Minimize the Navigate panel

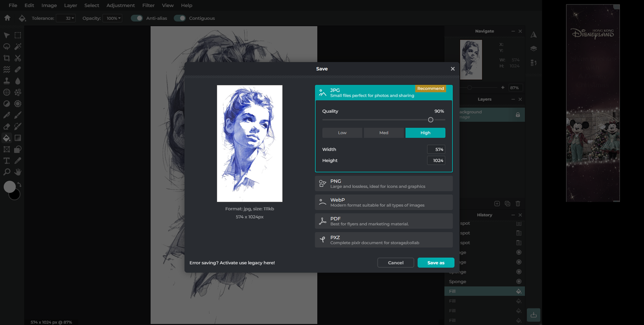[x=513, y=31]
